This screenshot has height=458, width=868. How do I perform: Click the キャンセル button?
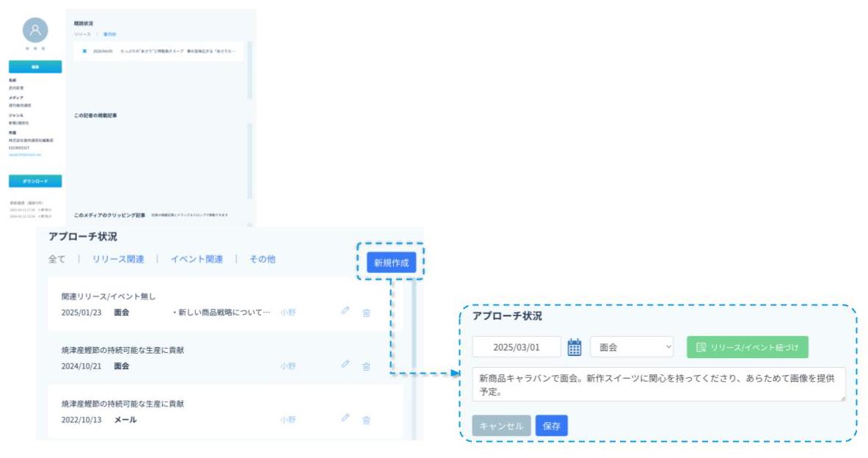coord(501,426)
